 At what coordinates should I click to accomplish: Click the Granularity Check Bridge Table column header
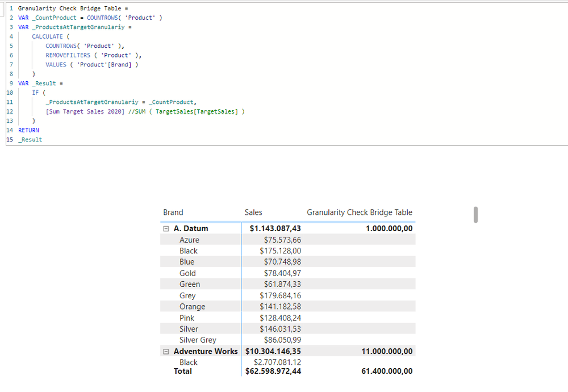tap(360, 212)
